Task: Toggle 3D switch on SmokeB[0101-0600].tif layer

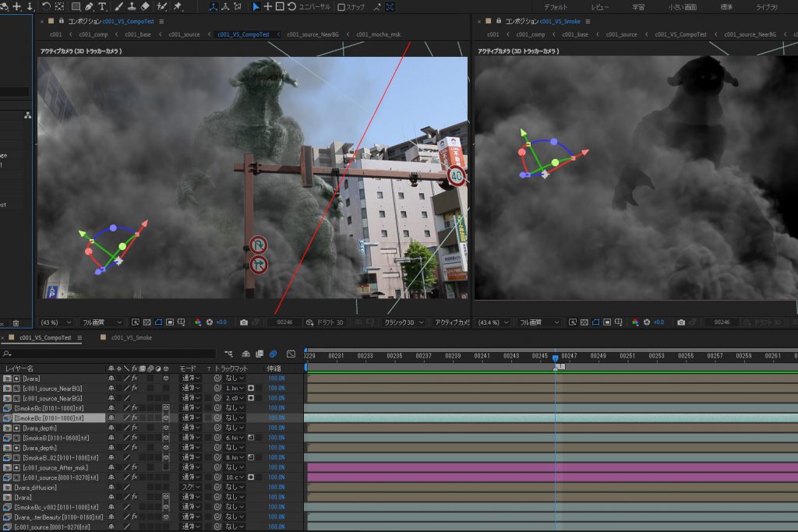Action: coord(166,438)
